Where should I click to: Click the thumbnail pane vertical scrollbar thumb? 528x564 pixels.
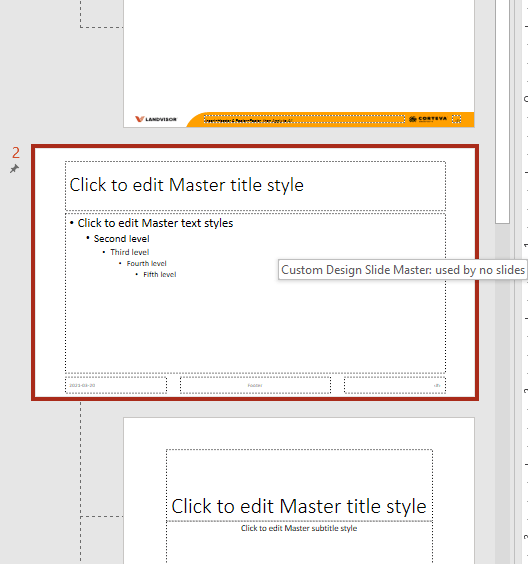[x=502, y=112]
